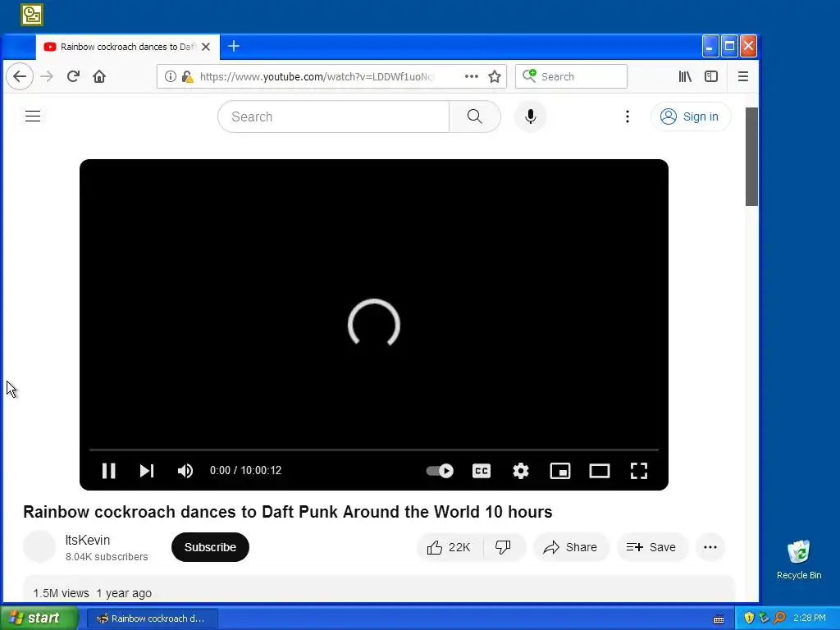
Task: Click the desktop icon at top left
Action: click(x=32, y=15)
